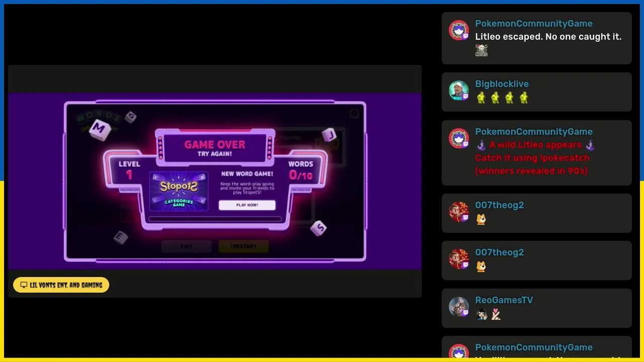Click avatar beside 'Litleo escaped' message
The width and height of the screenshot is (644, 362).
(x=458, y=30)
